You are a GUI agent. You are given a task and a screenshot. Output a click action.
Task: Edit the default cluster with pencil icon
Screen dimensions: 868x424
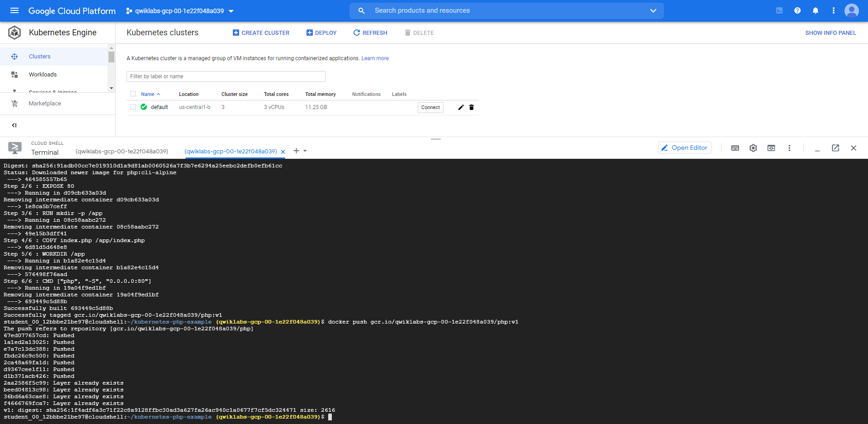461,107
